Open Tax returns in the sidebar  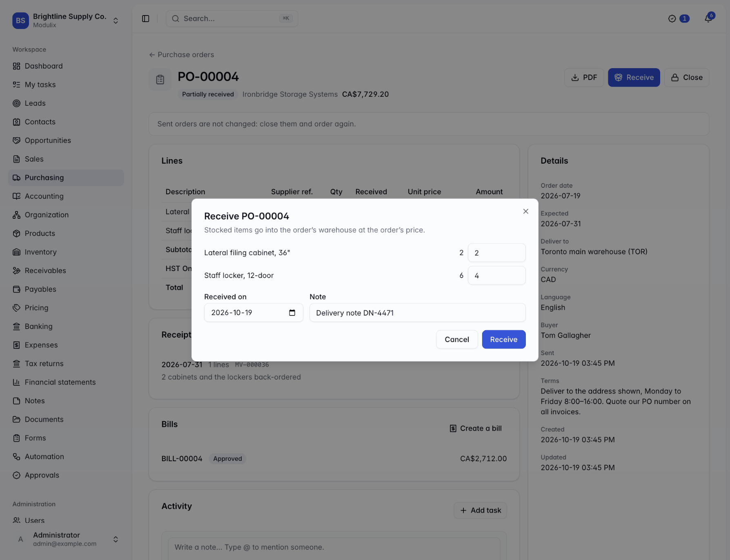click(x=66, y=364)
